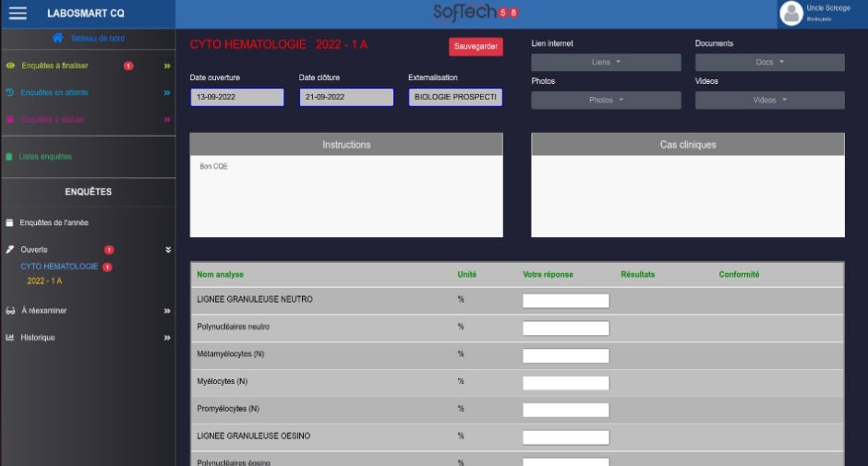The width and height of the screenshot is (868, 466).
Task: Open Historique menu item
Action: coord(38,337)
